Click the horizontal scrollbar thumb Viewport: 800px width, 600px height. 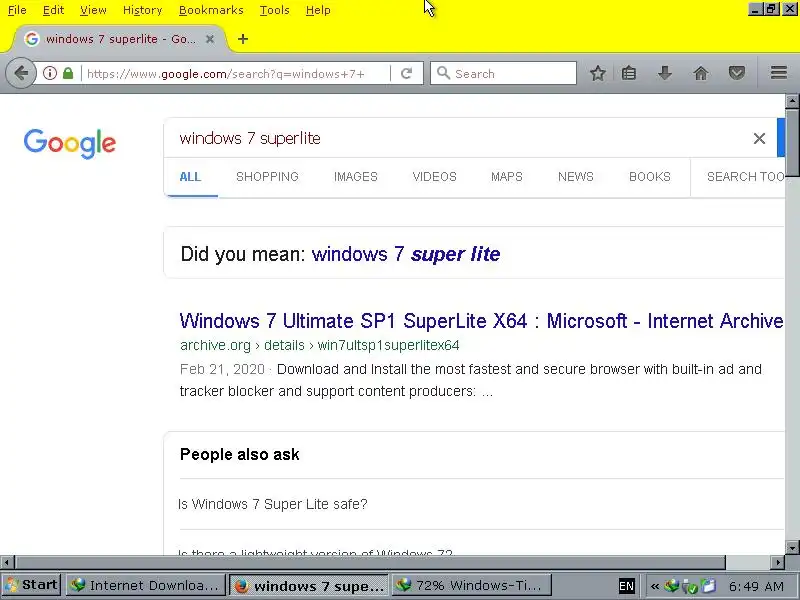tap(371, 562)
